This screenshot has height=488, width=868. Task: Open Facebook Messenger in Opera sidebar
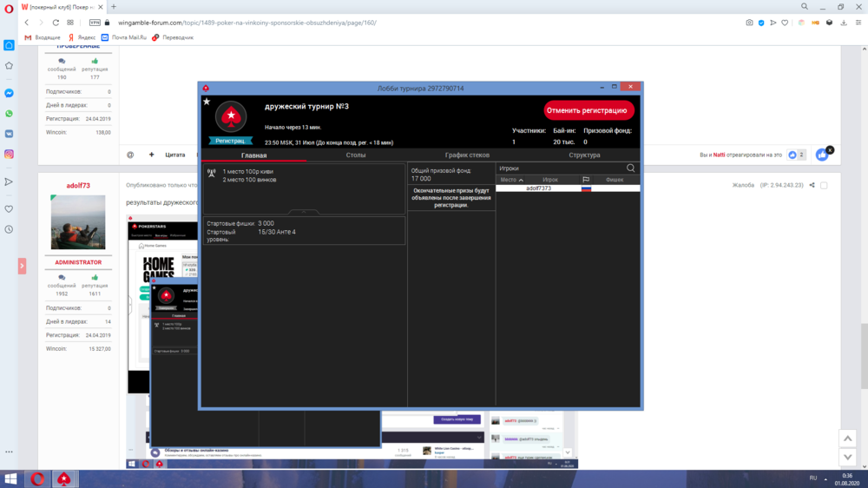pos(9,93)
